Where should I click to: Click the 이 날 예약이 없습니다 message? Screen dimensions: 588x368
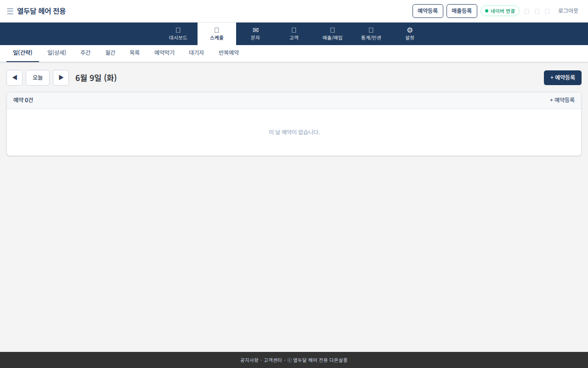pyautogui.click(x=294, y=132)
